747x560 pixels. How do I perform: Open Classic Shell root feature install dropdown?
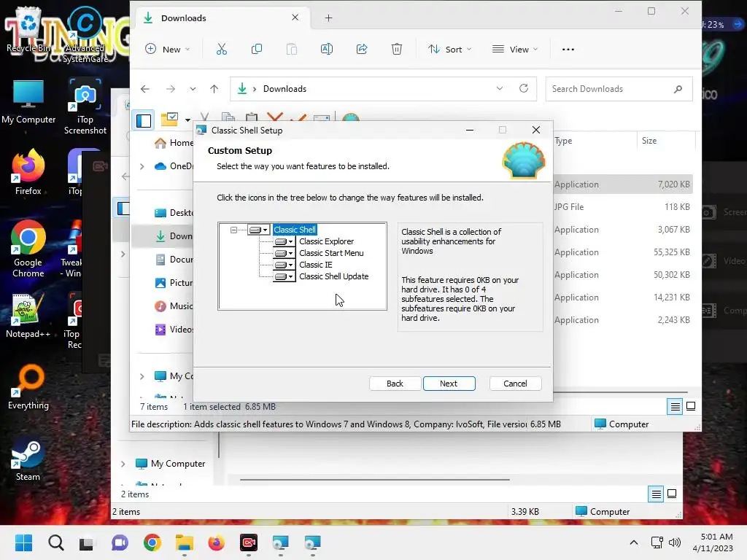pyautogui.click(x=259, y=230)
